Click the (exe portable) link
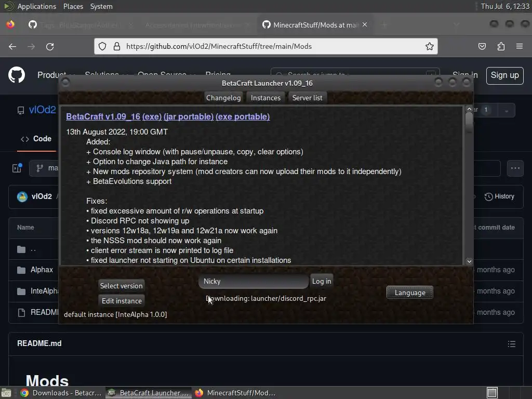Viewport: 532px width, 399px height. click(x=243, y=116)
